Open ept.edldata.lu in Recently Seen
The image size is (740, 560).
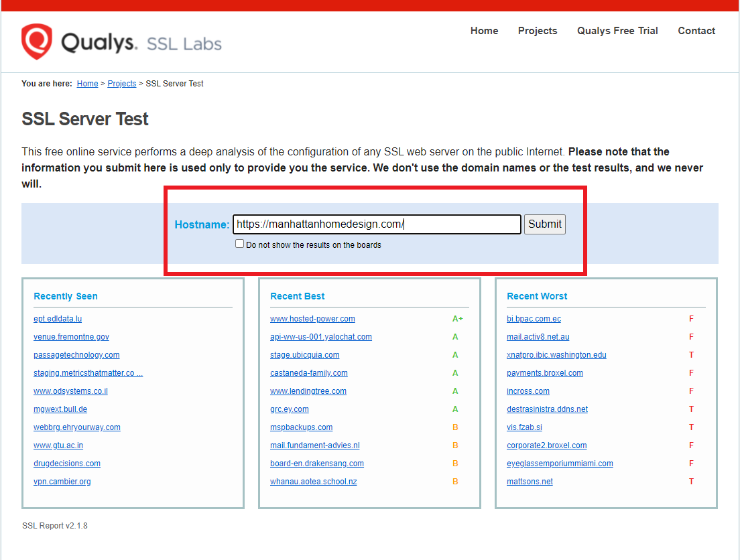click(x=58, y=319)
